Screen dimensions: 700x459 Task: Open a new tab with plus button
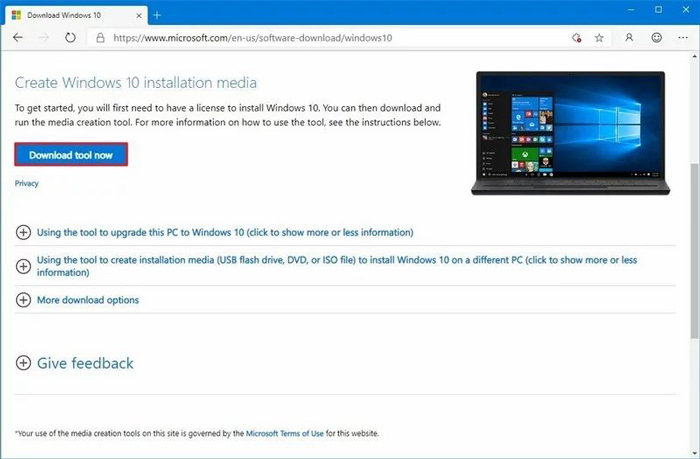pos(157,13)
